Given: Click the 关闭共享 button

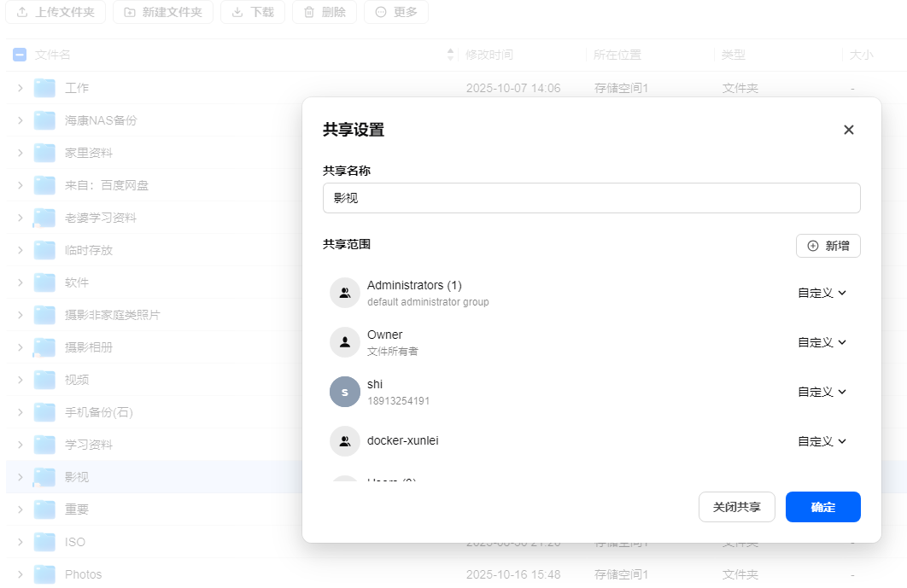Looking at the screenshot, I should pyautogui.click(x=737, y=507).
